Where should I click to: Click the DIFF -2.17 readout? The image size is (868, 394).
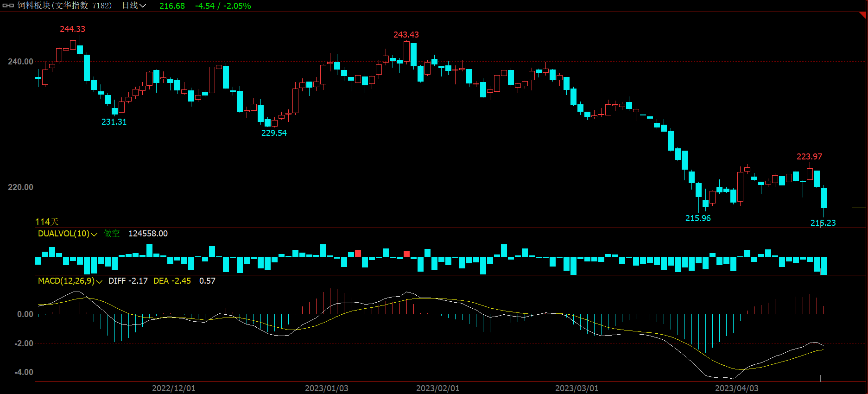(128, 281)
